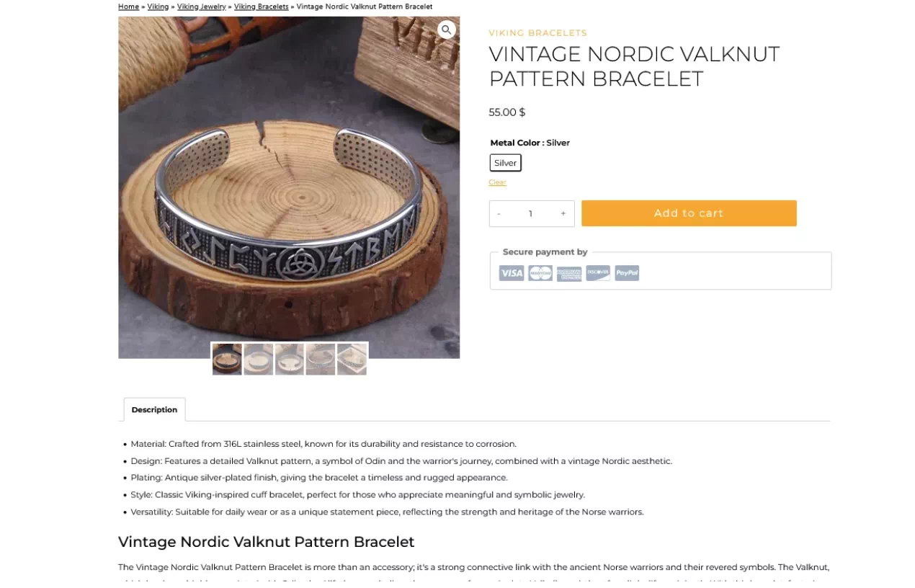The height and width of the screenshot is (588, 915).
Task: Select the second product thumbnail
Action: click(x=258, y=358)
